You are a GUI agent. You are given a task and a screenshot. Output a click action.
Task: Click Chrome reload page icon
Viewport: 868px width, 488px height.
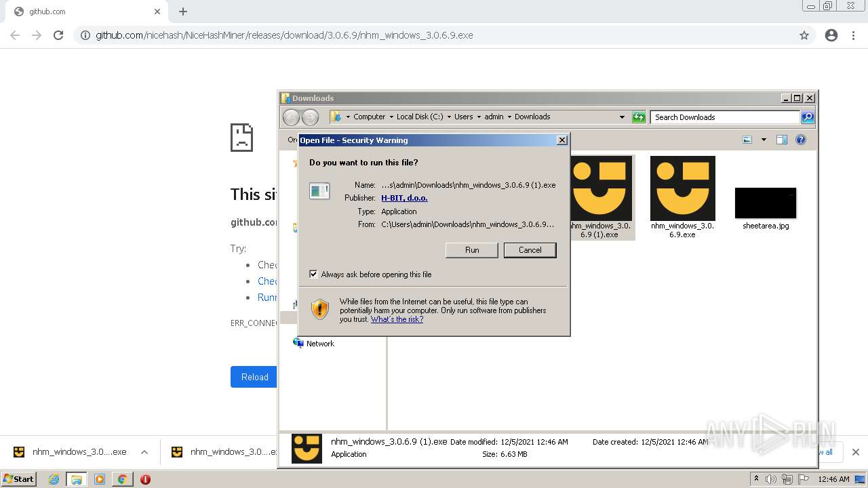[58, 35]
